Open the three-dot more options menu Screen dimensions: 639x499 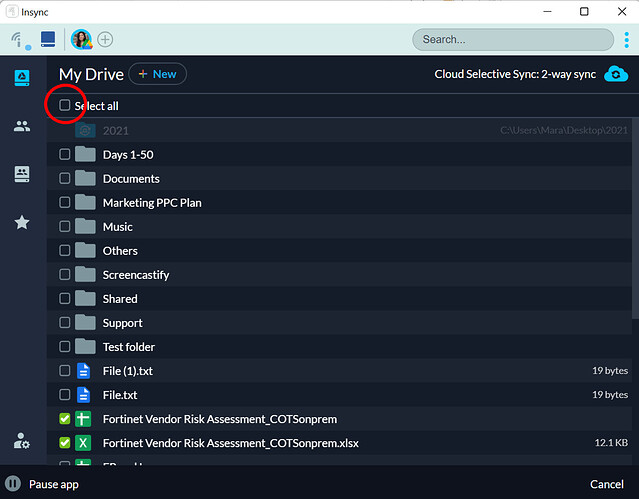tap(626, 39)
